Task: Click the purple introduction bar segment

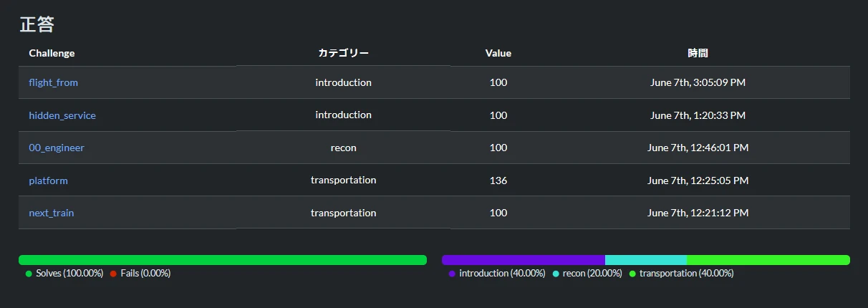Action: 523,260
